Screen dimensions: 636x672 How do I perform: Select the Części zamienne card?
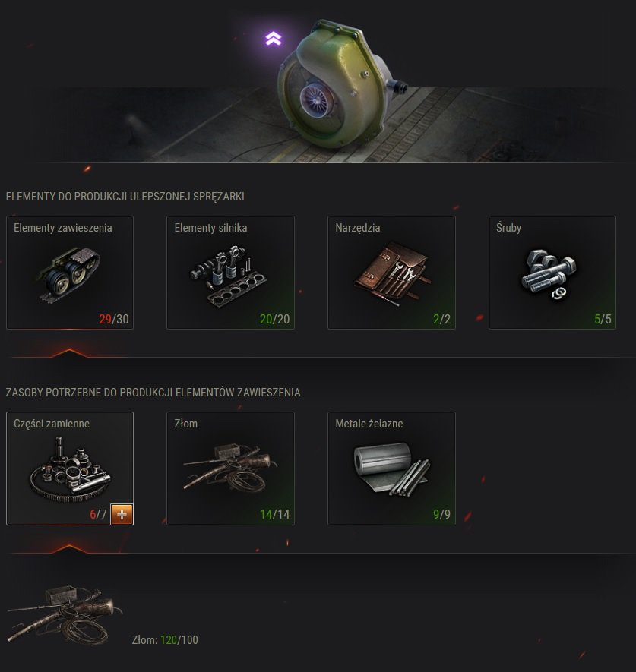70,469
